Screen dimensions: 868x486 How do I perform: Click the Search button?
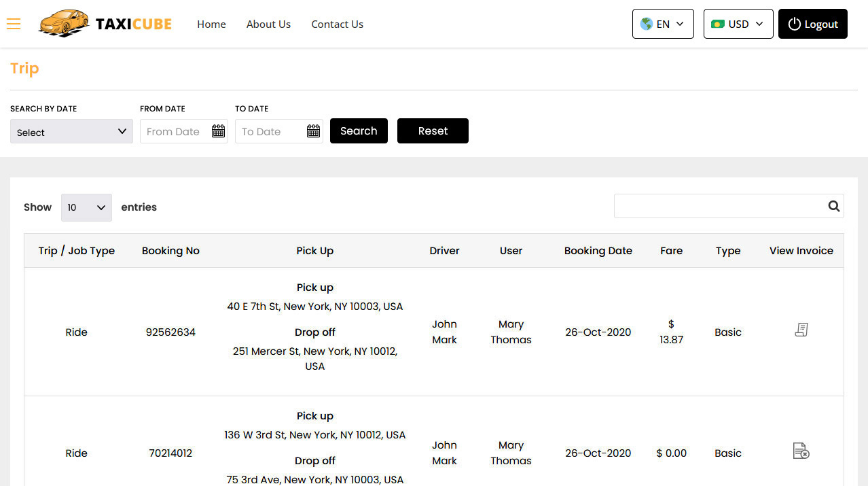pyautogui.click(x=359, y=131)
